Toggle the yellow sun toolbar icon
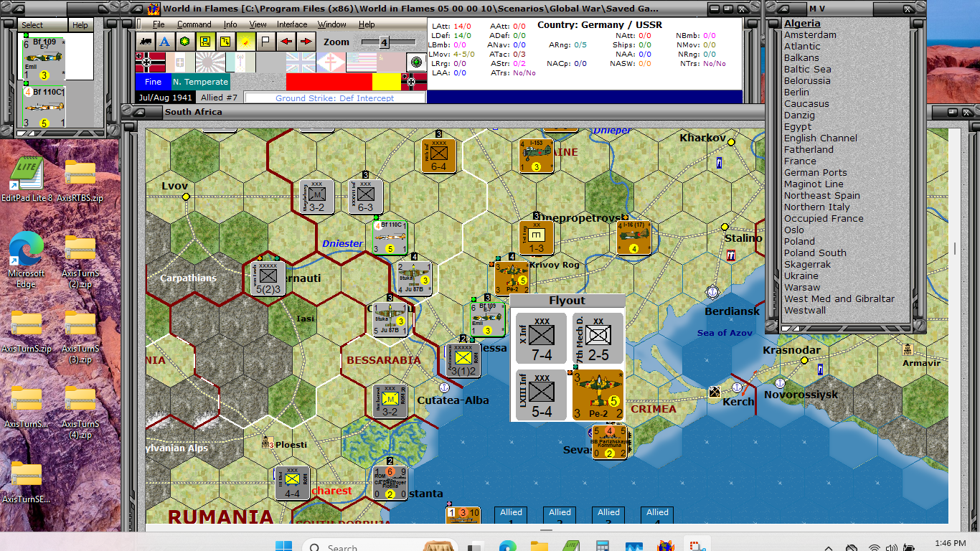This screenshot has width=980, height=551. pos(246,42)
